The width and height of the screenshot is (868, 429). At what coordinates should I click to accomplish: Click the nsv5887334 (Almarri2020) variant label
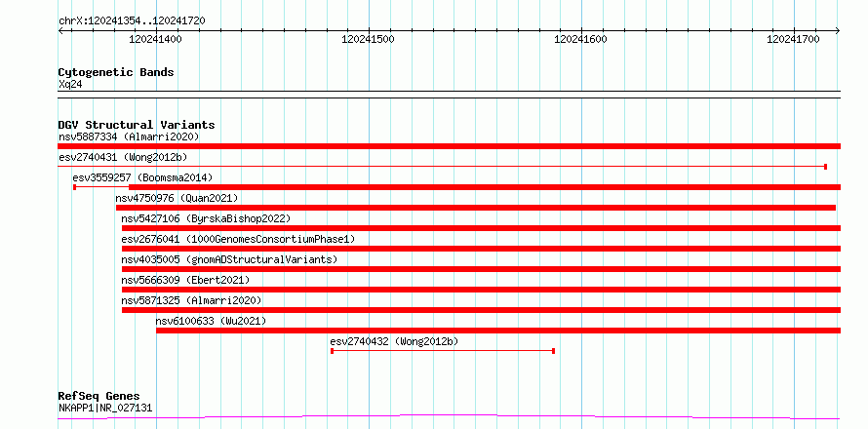click(129, 136)
